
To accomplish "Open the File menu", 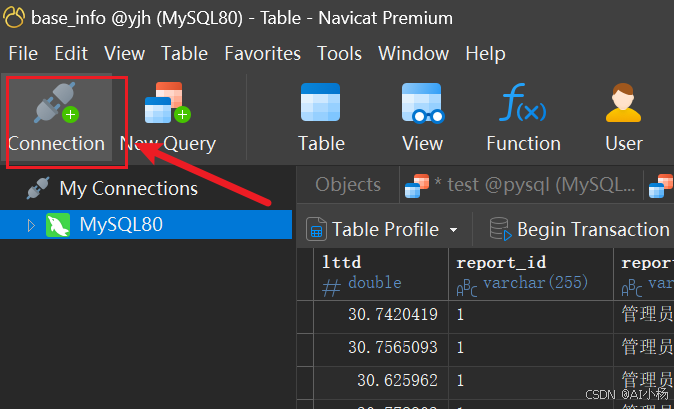I will point(23,54).
